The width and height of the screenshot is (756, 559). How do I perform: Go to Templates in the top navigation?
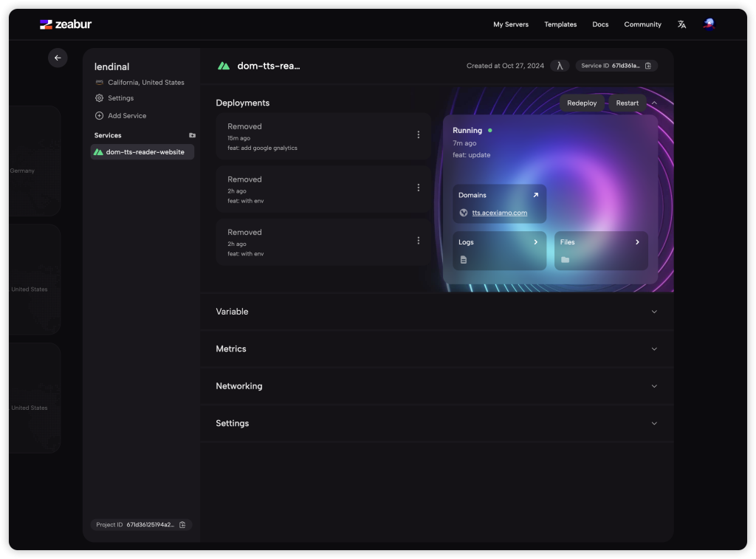tap(560, 24)
